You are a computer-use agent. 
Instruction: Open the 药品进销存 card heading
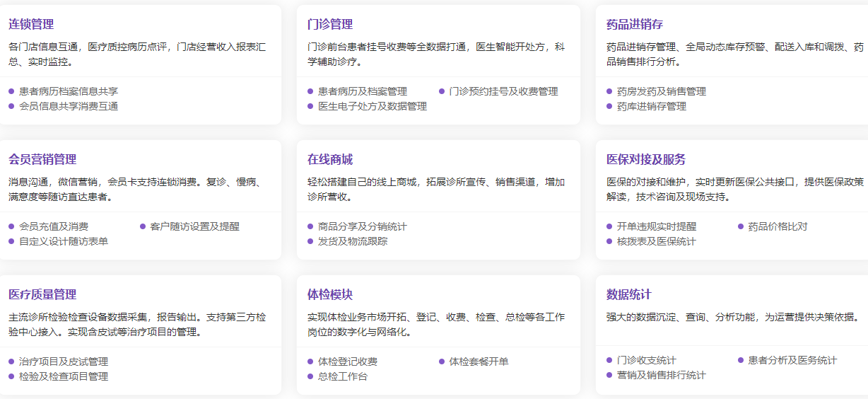coord(635,25)
